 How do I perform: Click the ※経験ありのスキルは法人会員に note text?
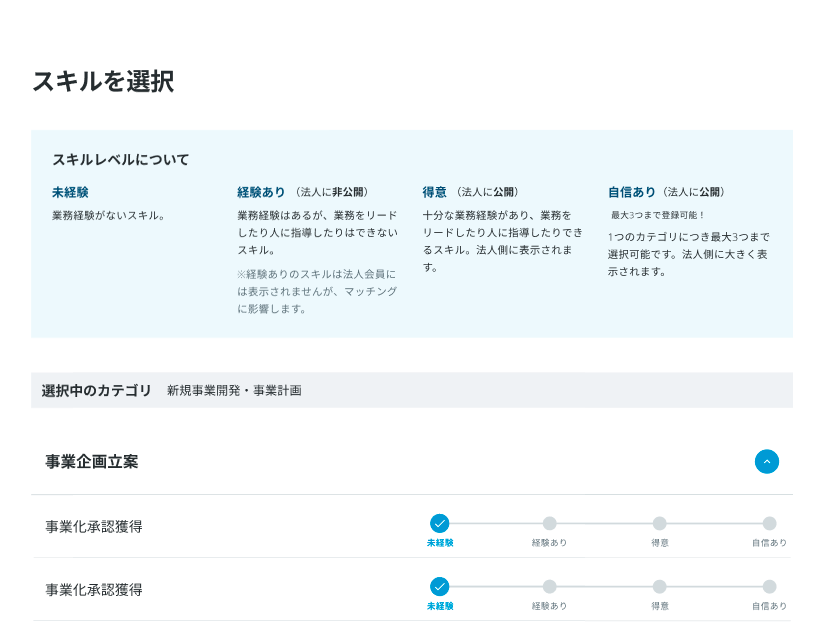(317, 291)
